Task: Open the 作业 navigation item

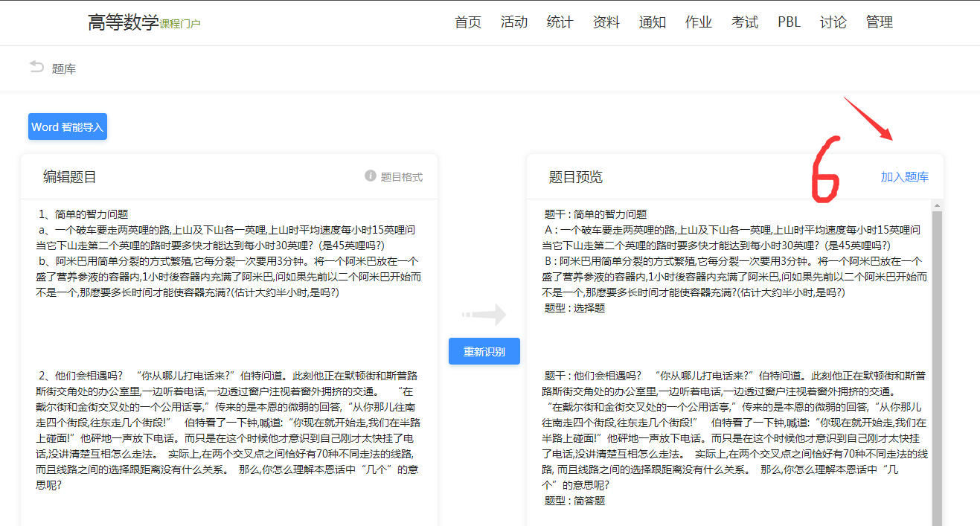Action: tap(698, 22)
